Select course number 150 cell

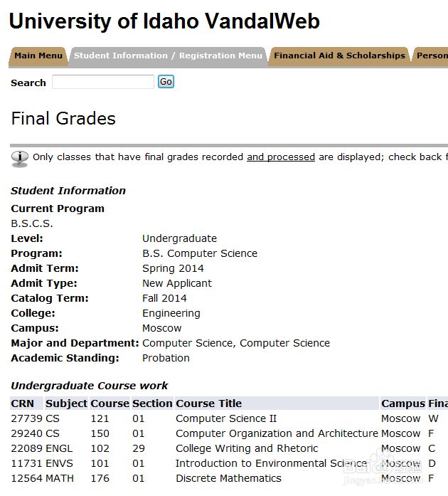[x=100, y=433]
